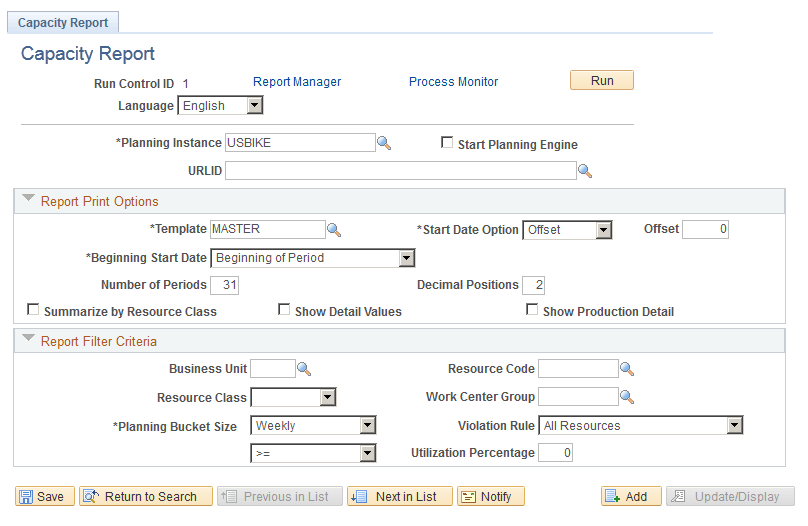Open the Report Manager link
808x526 pixels.
297,82
